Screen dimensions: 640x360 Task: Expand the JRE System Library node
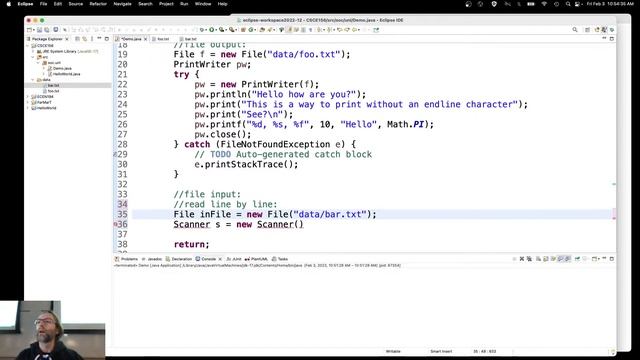pos(33,51)
